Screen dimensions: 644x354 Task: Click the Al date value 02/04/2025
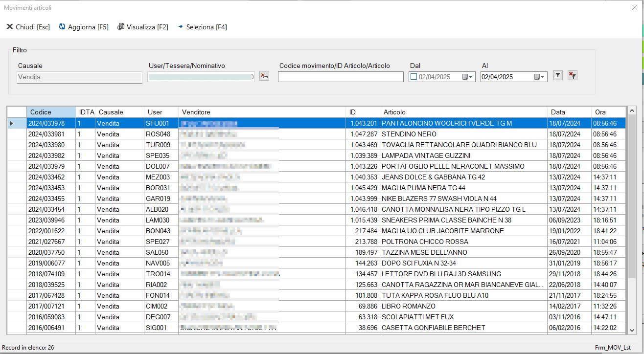click(x=497, y=77)
